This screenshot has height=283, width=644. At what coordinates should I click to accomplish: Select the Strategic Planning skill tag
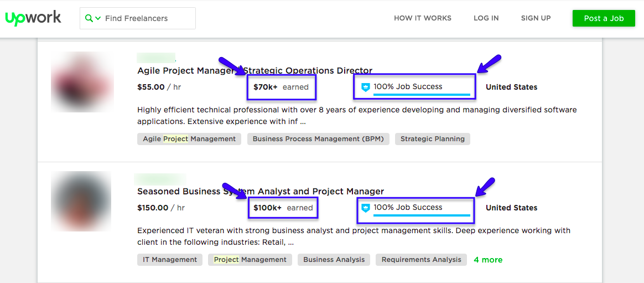pyautogui.click(x=432, y=139)
